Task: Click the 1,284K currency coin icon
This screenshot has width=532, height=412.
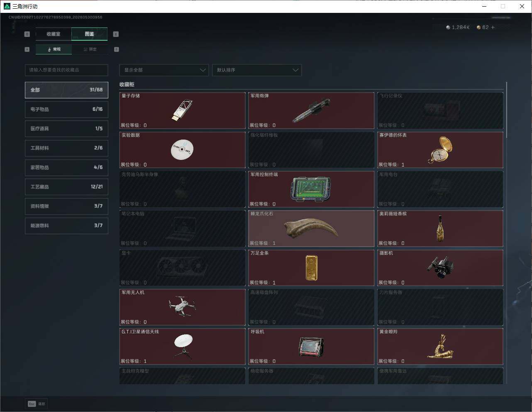Action: 448,27
